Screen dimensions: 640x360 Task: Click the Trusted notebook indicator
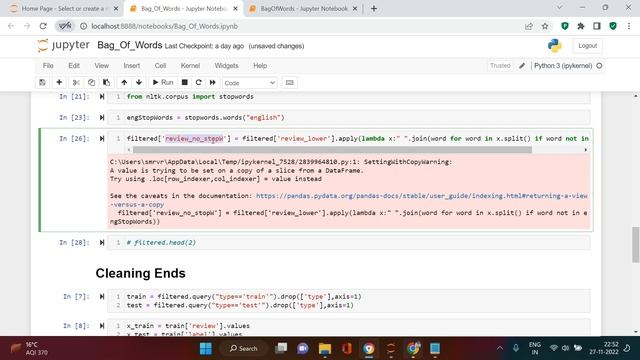tap(500, 66)
